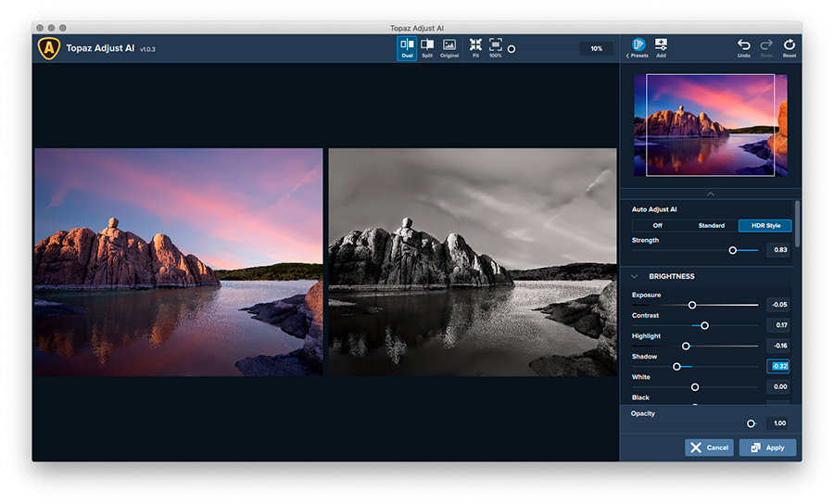Collapse the preview navigator panel
834x504 pixels.
pos(711,194)
